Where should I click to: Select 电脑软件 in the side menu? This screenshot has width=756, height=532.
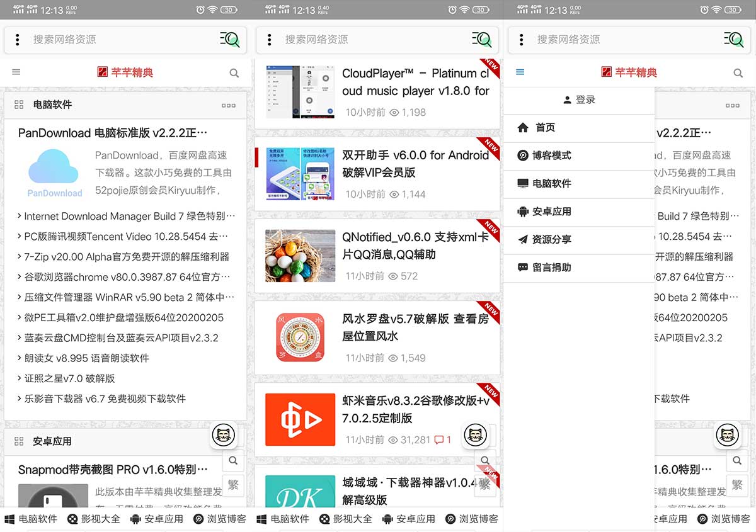pos(579,184)
